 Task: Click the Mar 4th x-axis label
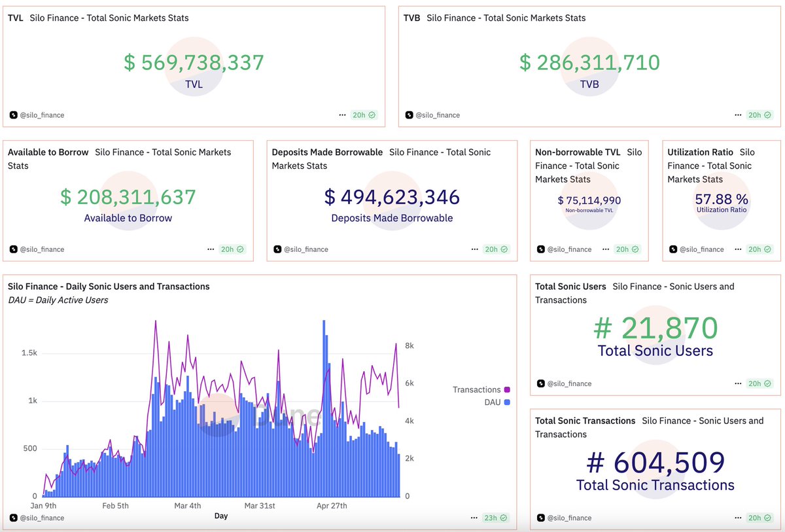click(x=187, y=506)
